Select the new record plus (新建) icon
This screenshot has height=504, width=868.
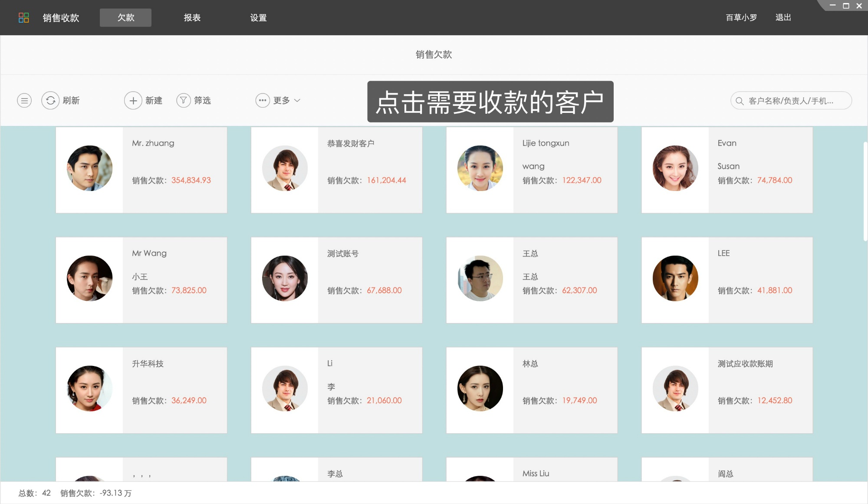pyautogui.click(x=133, y=100)
